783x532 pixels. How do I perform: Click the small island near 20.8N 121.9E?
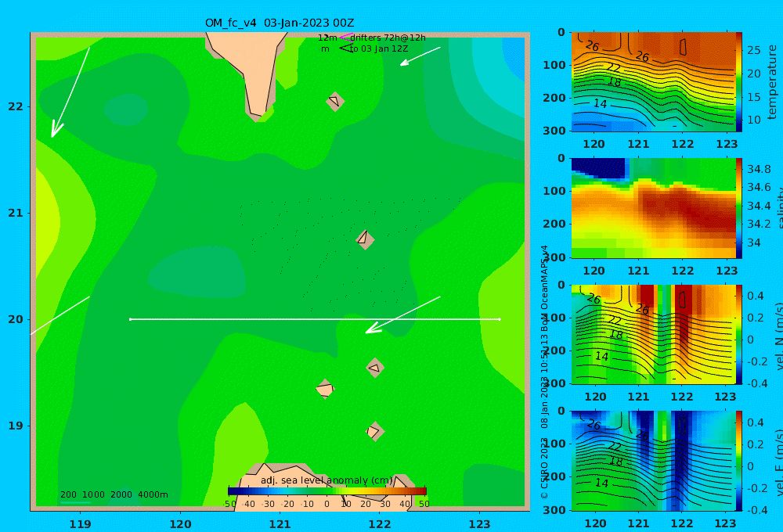(365, 239)
